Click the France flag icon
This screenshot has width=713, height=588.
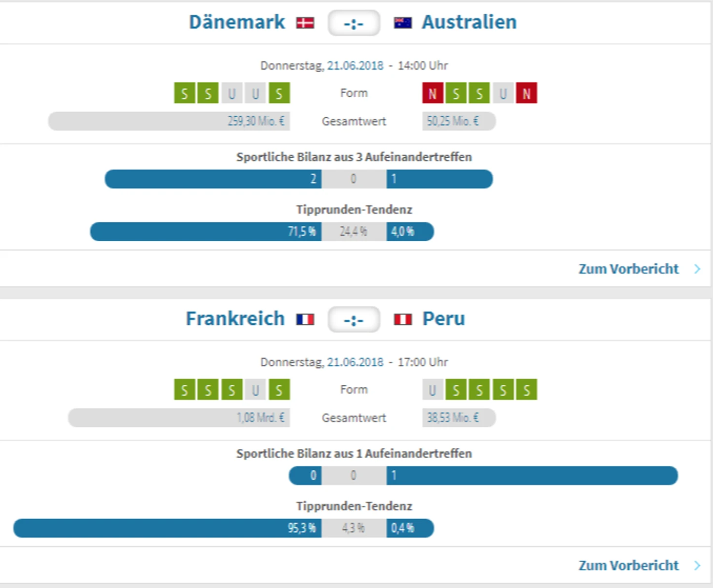coord(305,319)
